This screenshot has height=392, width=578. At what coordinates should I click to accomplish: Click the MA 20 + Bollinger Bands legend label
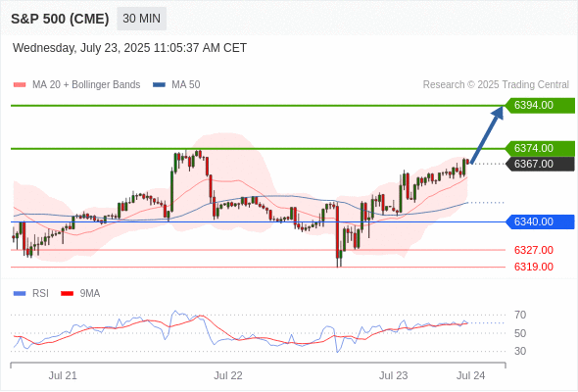[86, 85]
